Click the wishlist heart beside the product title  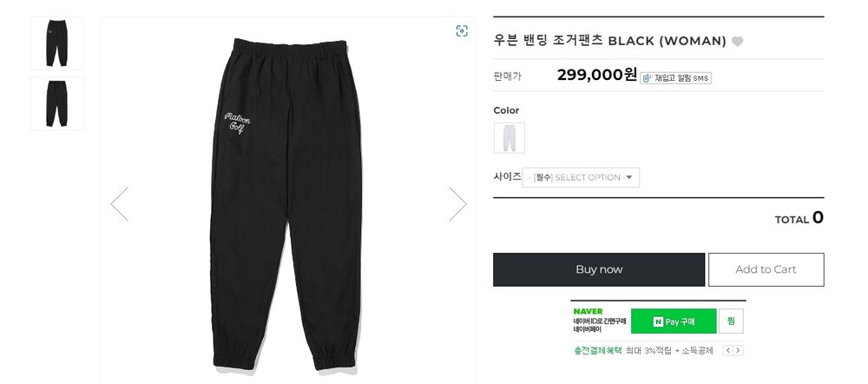(738, 41)
